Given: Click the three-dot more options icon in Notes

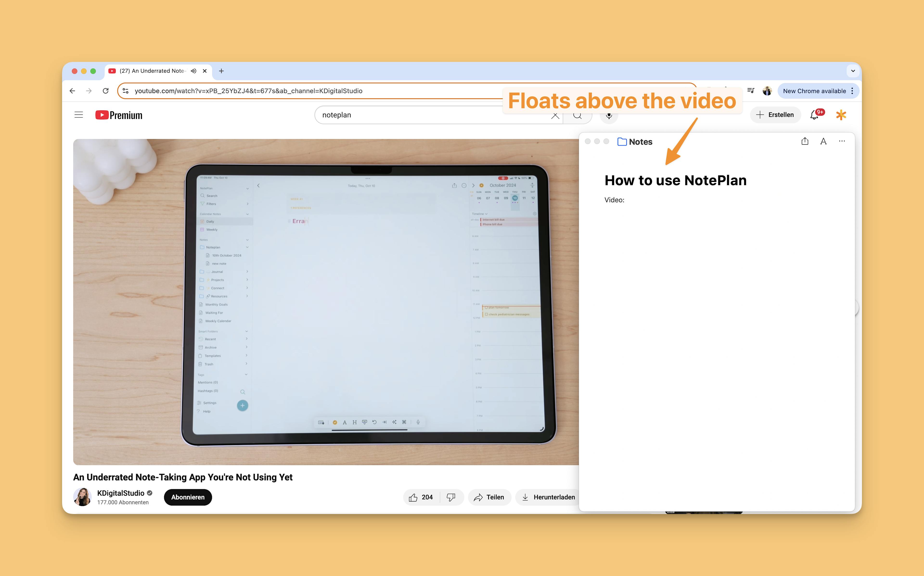Looking at the screenshot, I should pos(842,141).
